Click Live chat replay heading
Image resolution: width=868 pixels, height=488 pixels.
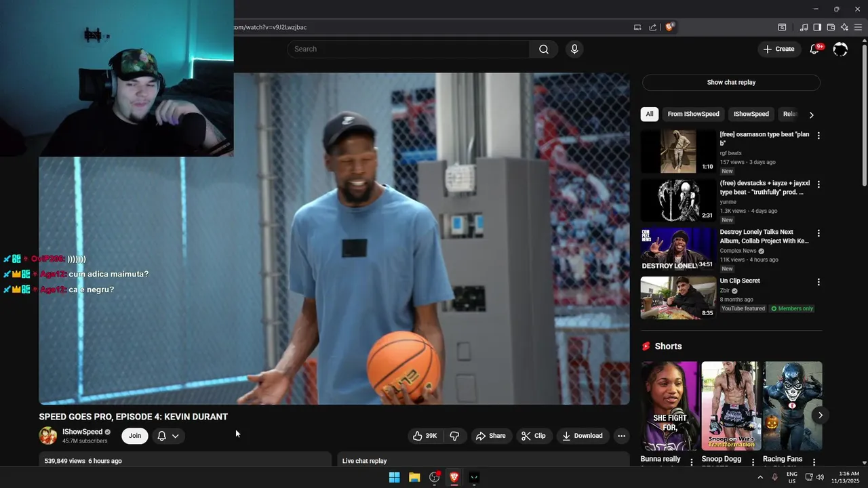(x=364, y=461)
